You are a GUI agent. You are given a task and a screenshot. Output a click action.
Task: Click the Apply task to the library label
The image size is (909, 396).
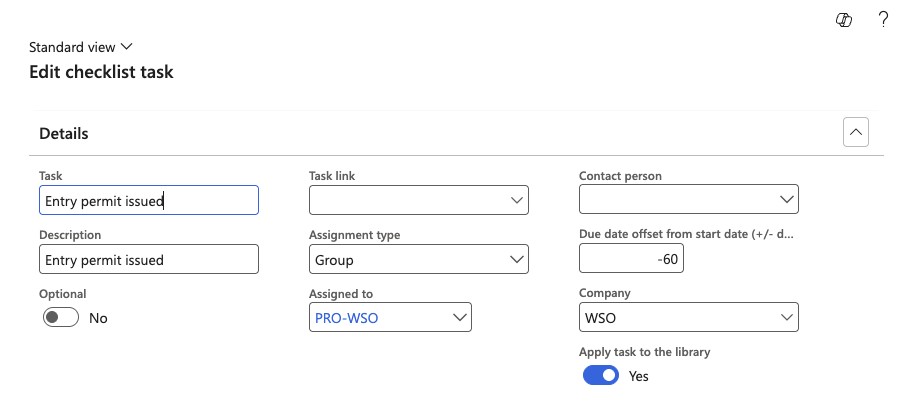[x=645, y=352]
